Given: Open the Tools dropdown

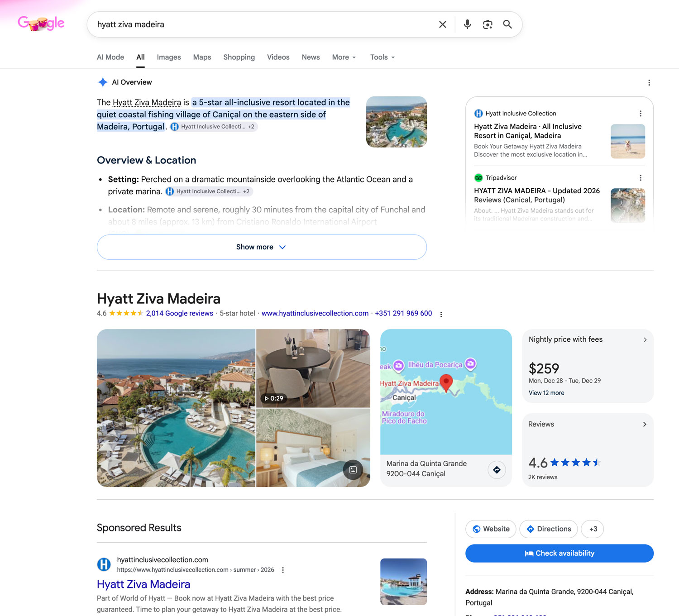Looking at the screenshot, I should point(383,57).
